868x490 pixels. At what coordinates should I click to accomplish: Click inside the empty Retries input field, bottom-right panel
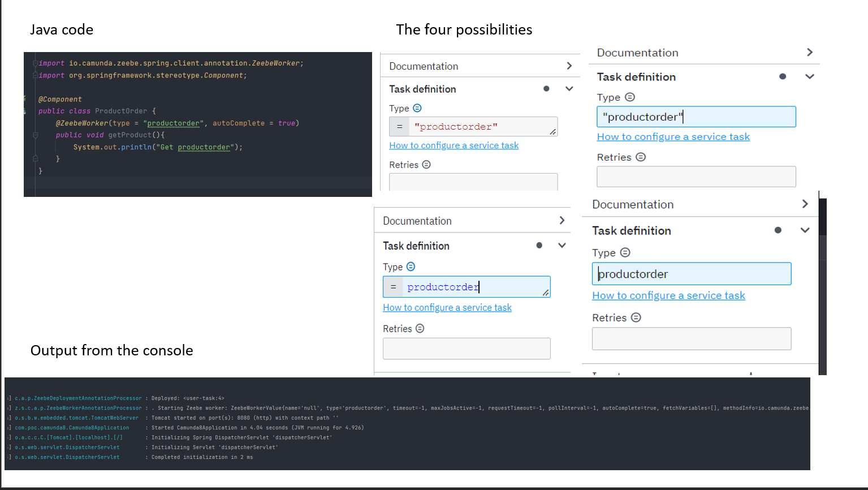pos(692,338)
